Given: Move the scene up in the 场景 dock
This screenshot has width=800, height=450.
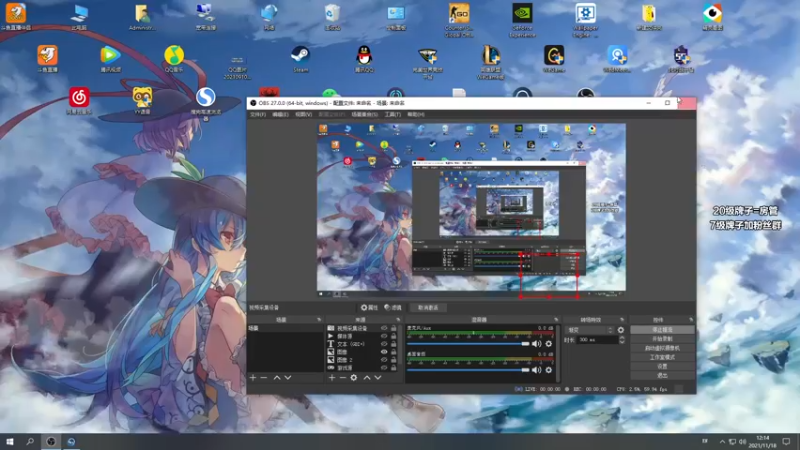Looking at the screenshot, I should (277, 378).
